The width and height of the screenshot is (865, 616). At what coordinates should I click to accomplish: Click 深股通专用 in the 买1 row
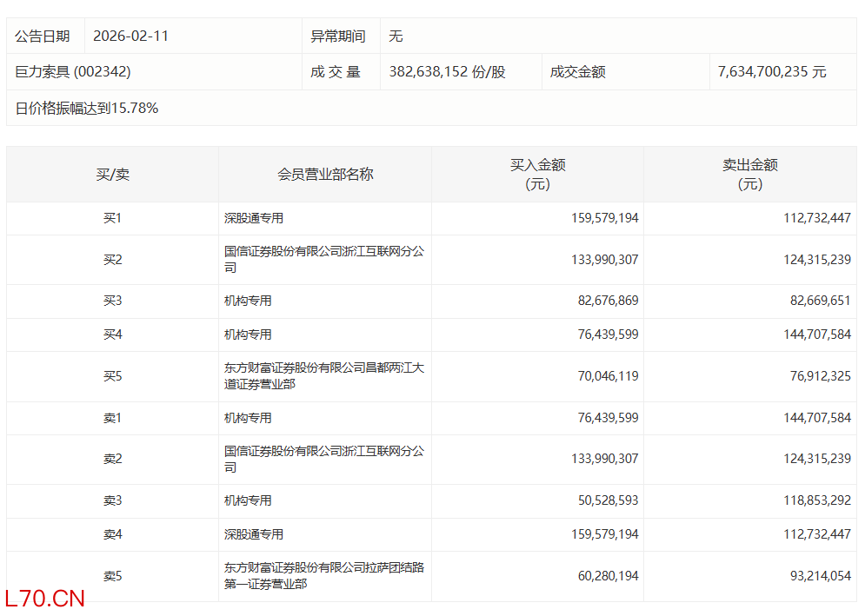(254, 219)
